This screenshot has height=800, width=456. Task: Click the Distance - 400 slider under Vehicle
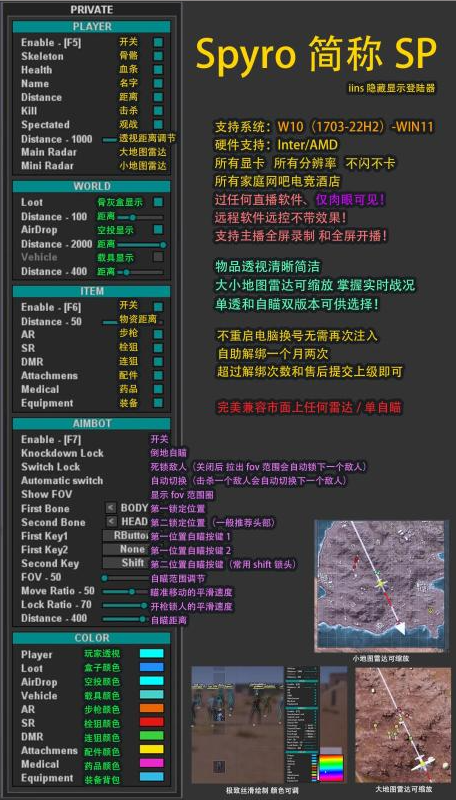tap(140, 272)
